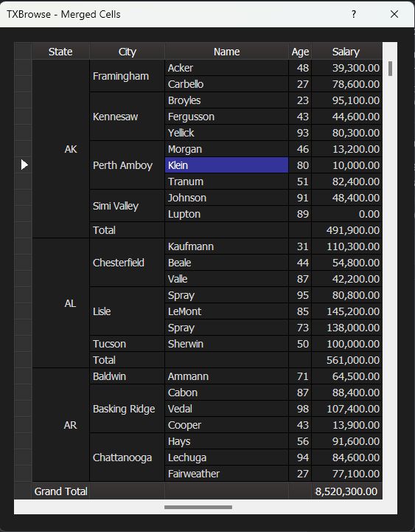Select the Chattanooga city cell
Image resolution: width=415 pixels, height=532 pixels.
[x=127, y=457]
